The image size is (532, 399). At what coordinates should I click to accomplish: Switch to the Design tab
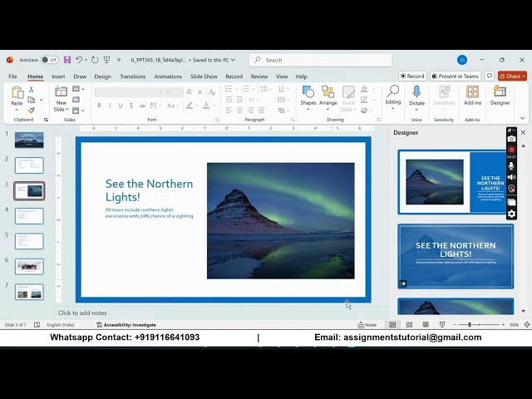102,76
